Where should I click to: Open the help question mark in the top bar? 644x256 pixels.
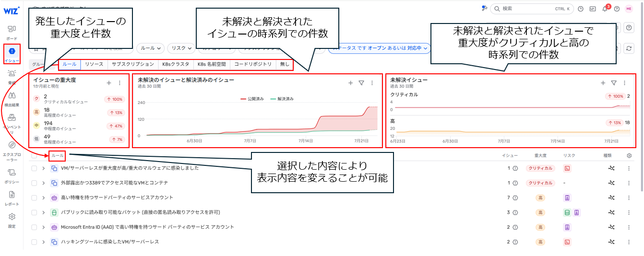click(x=617, y=9)
